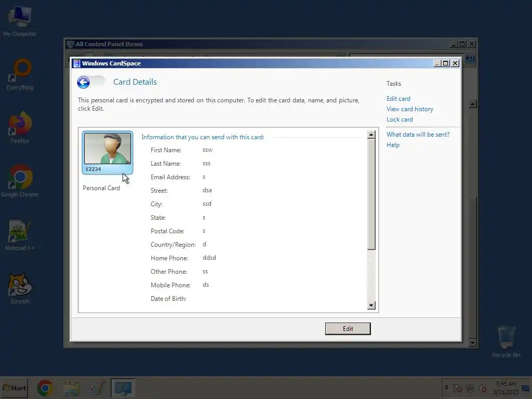The width and height of the screenshot is (532, 399).
Task: Open Scratch desktop shortcut
Action: click(20, 288)
